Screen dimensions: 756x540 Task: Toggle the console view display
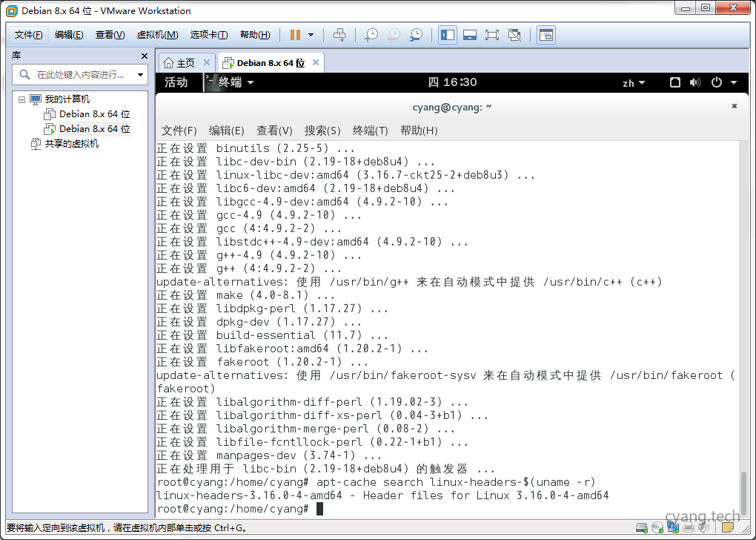pyautogui.click(x=469, y=34)
